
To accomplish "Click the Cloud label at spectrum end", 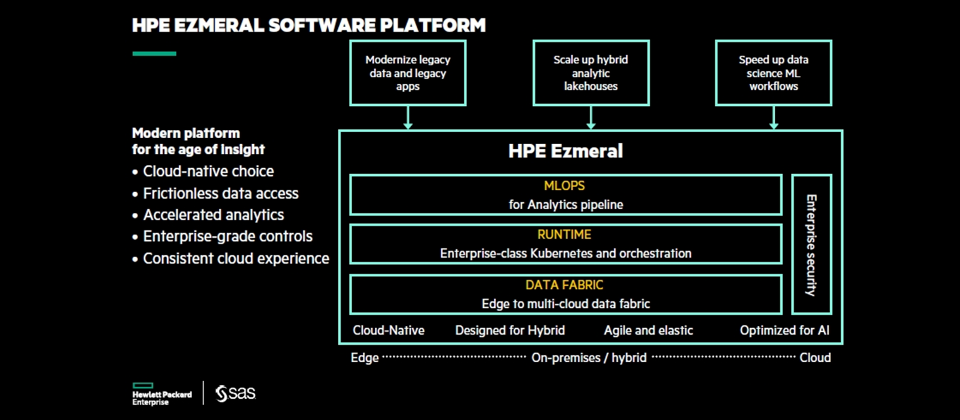I will coord(815,357).
